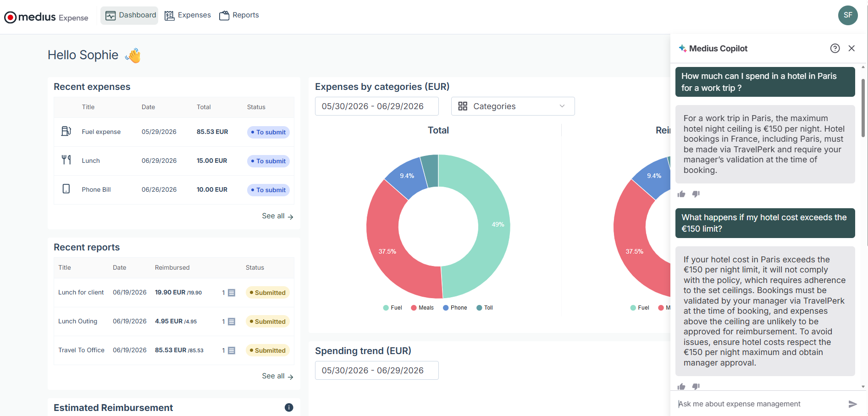
Task: Click the Categories grid icon
Action: [463, 106]
